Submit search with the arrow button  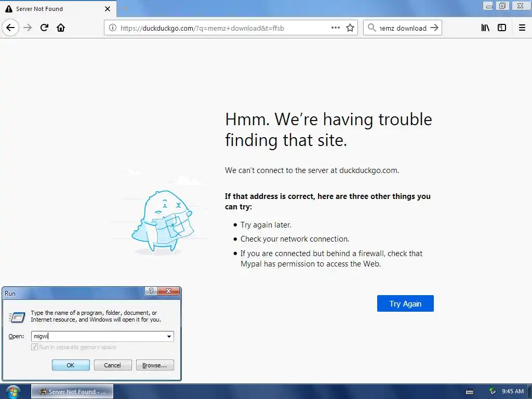(434, 28)
